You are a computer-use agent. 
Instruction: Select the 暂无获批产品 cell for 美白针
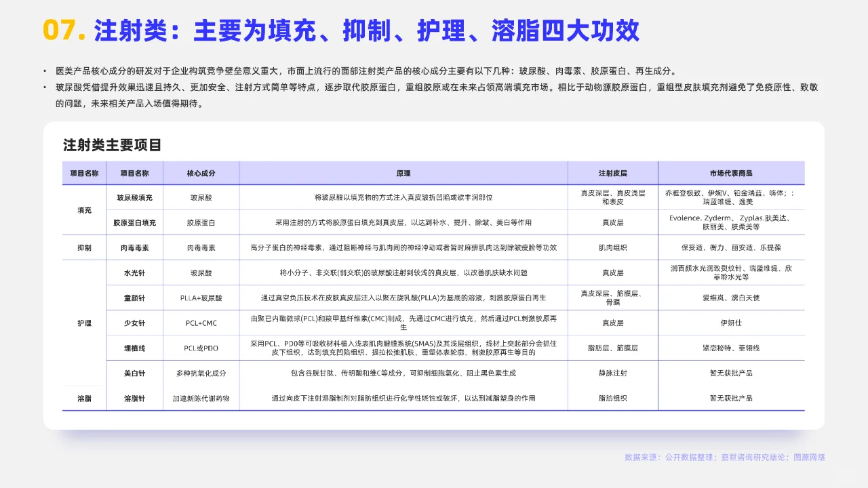730,373
